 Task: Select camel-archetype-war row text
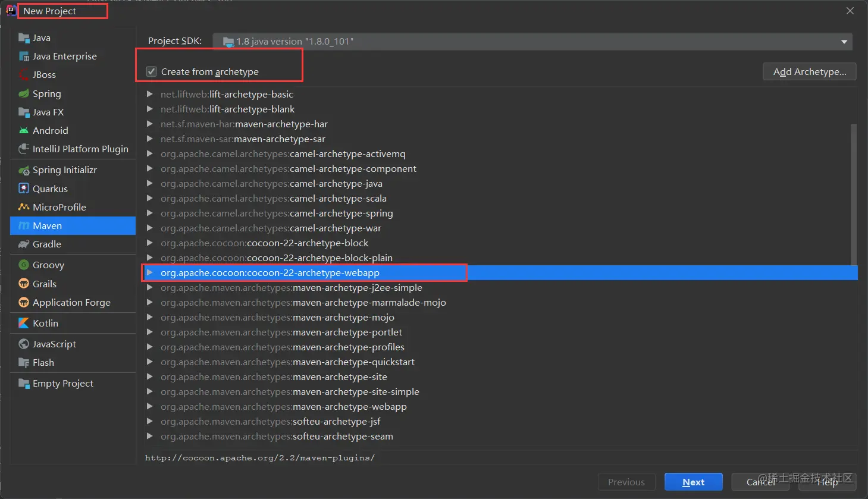pyautogui.click(x=271, y=228)
